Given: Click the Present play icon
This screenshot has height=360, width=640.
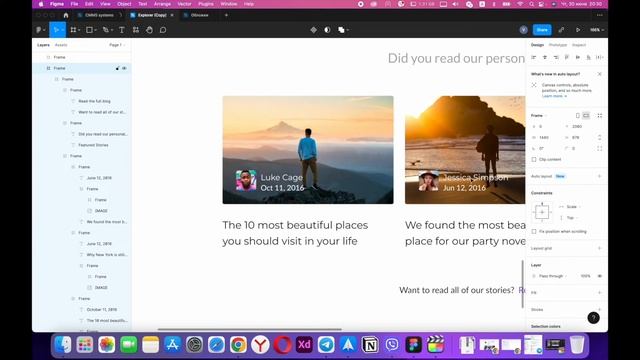Looking at the screenshot, I should pos(578,30).
